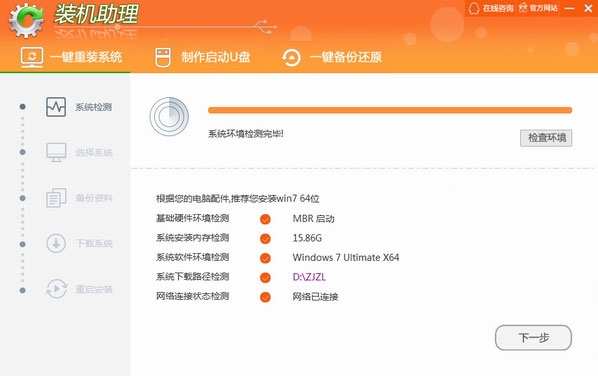Click the 基础硬件环境检测 check mark
598x376 pixels.
coord(265,219)
